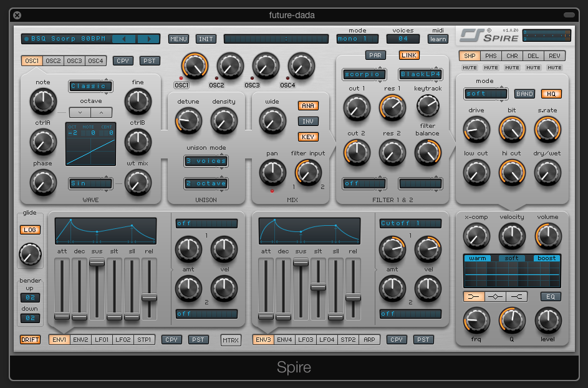Switch to the ENV2 tab

(x=80, y=339)
